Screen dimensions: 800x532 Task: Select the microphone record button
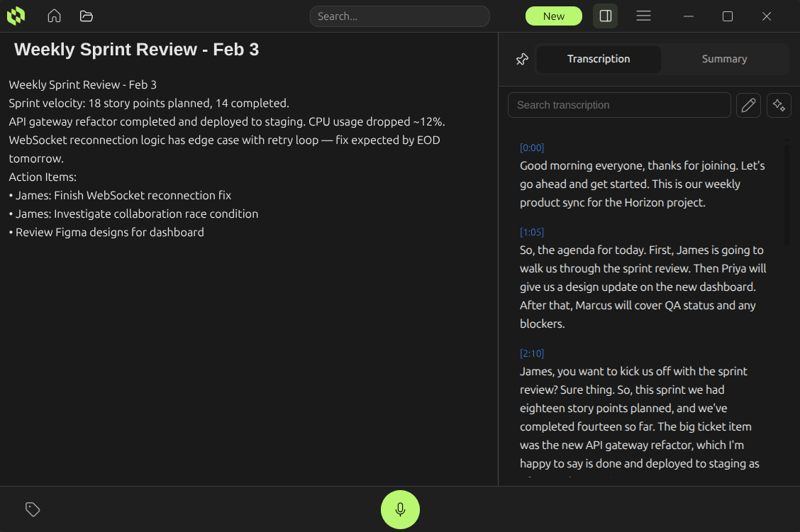400,509
